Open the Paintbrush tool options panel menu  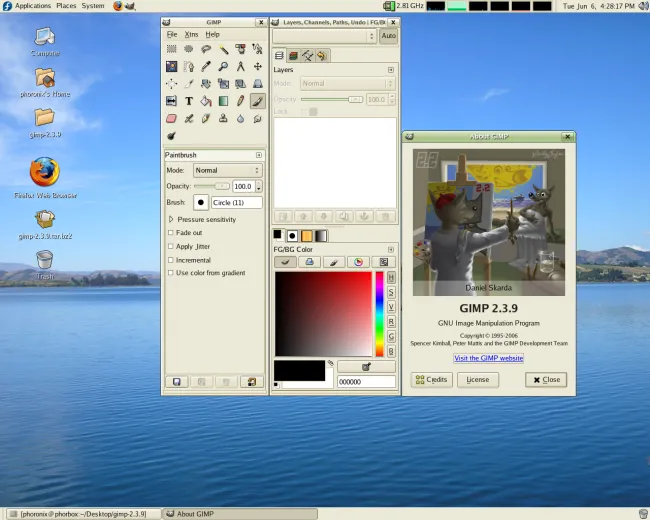tap(259, 155)
